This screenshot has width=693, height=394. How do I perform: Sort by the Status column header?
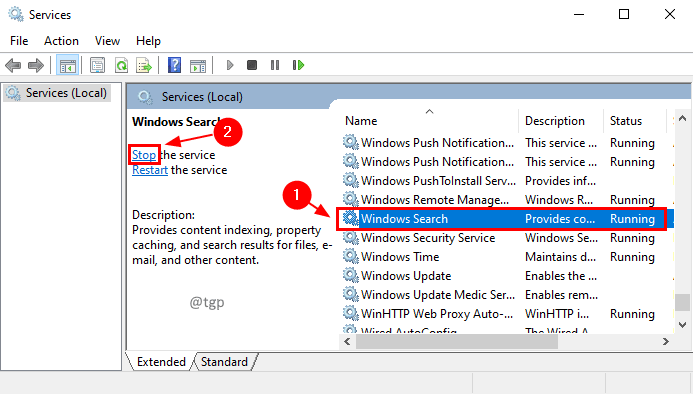coord(626,121)
